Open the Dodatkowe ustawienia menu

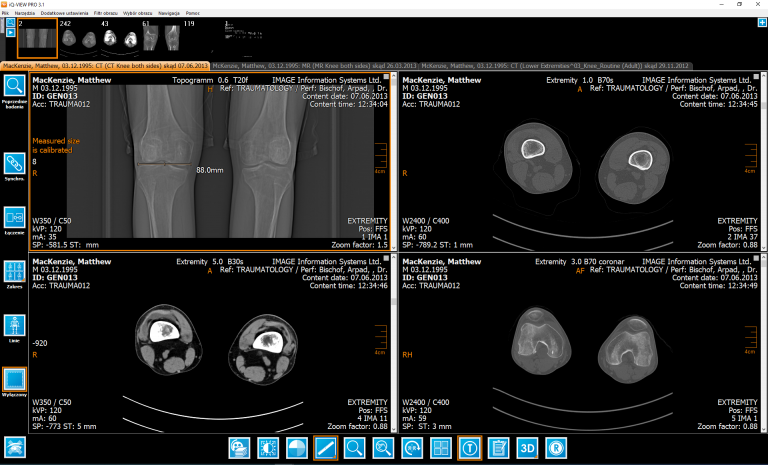64,13
